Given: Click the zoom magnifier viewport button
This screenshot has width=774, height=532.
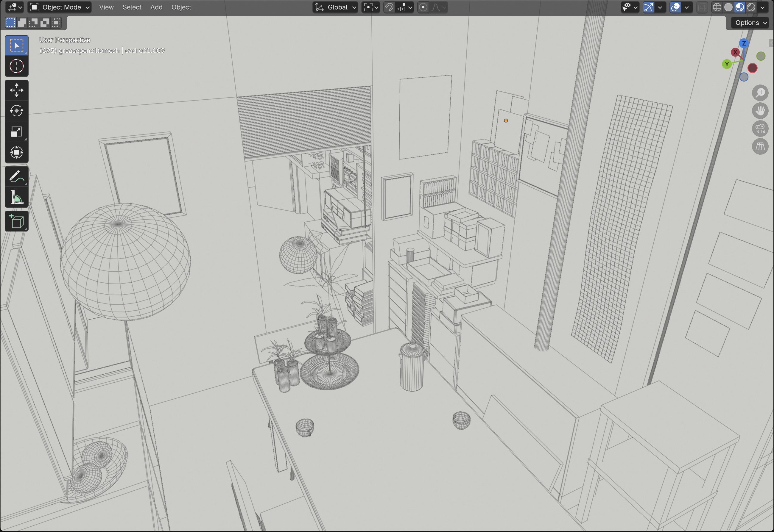Looking at the screenshot, I should (x=760, y=93).
